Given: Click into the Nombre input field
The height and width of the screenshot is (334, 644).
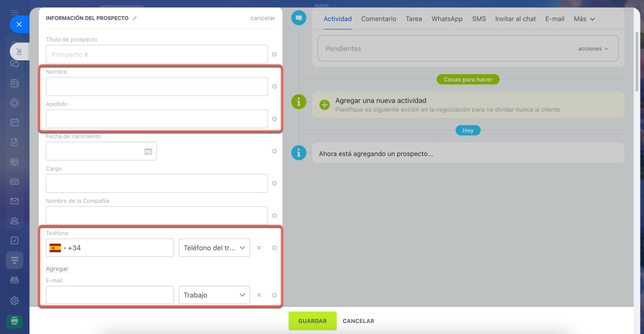Looking at the screenshot, I should [x=156, y=87].
